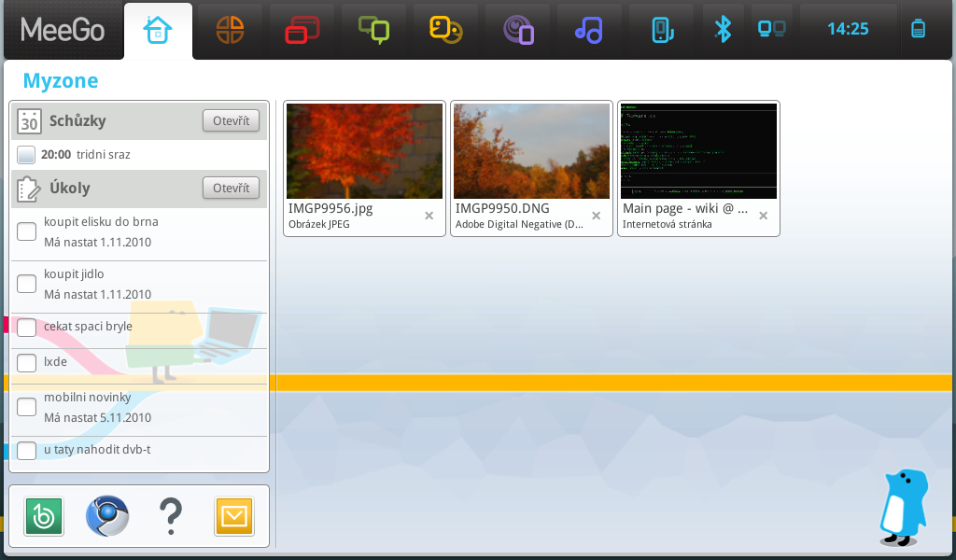Open the Applications panel with red windows icon

(302, 29)
